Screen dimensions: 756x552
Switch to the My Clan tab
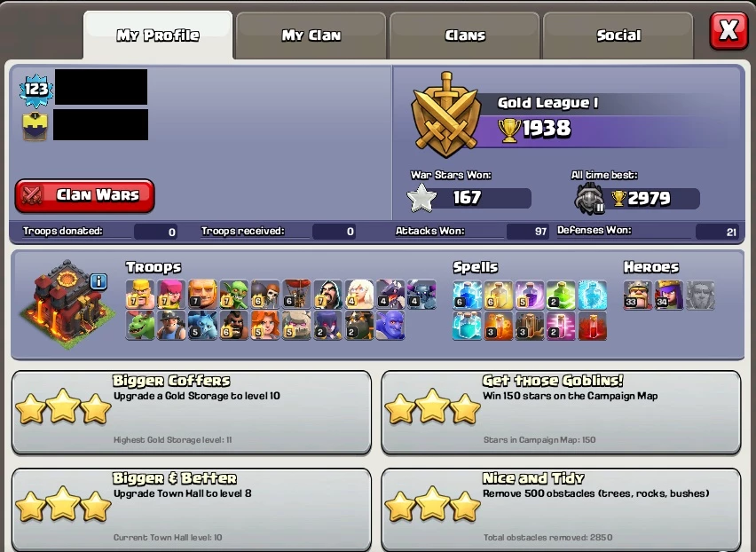[x=311, y=35]
